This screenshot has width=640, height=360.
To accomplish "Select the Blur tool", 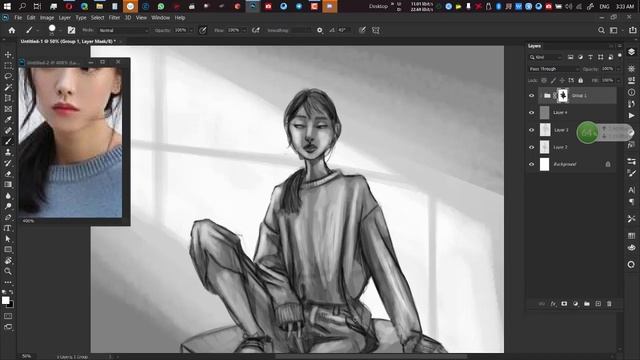I will (8, 196).
